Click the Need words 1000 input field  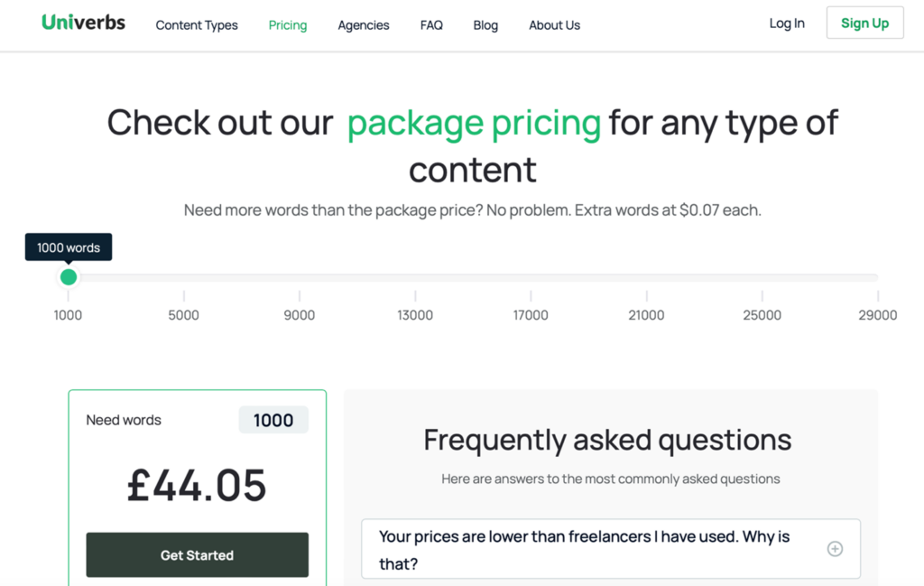pyautogui.click(x=273, y=420)
